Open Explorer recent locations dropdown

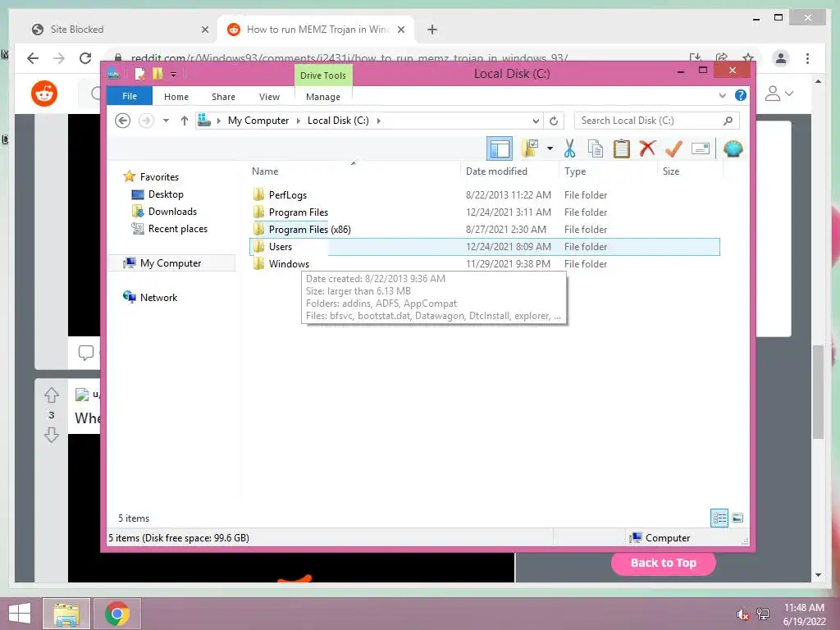coord(166,121)
